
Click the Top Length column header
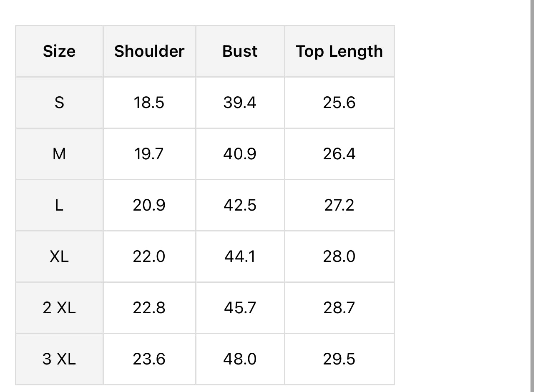pos(339,51)
